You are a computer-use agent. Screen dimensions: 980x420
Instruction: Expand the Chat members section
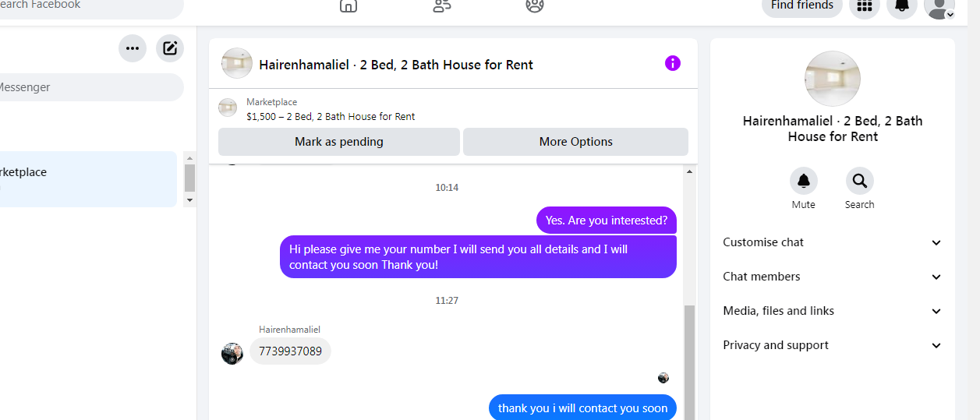pos(833,277)
